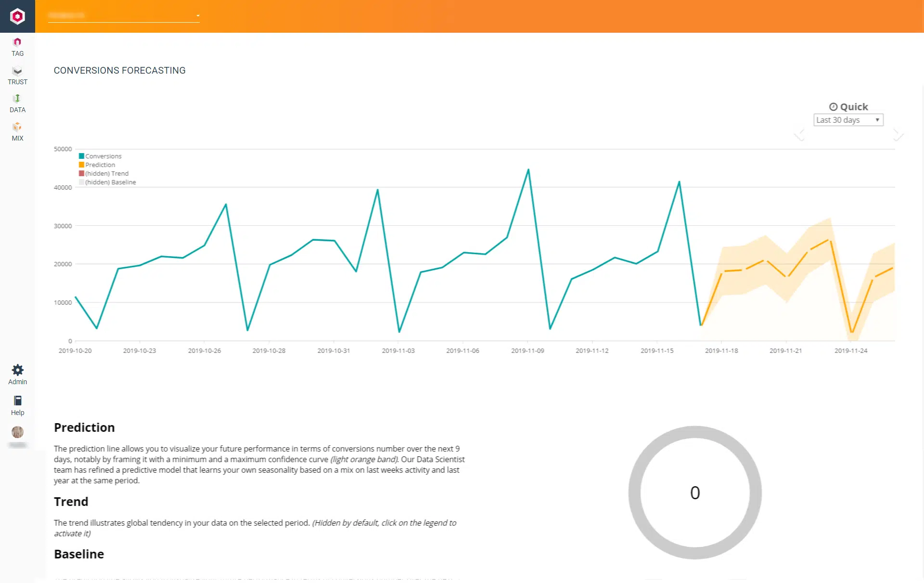Click the hexagon logo in top-left corner

tap(17, 16)
